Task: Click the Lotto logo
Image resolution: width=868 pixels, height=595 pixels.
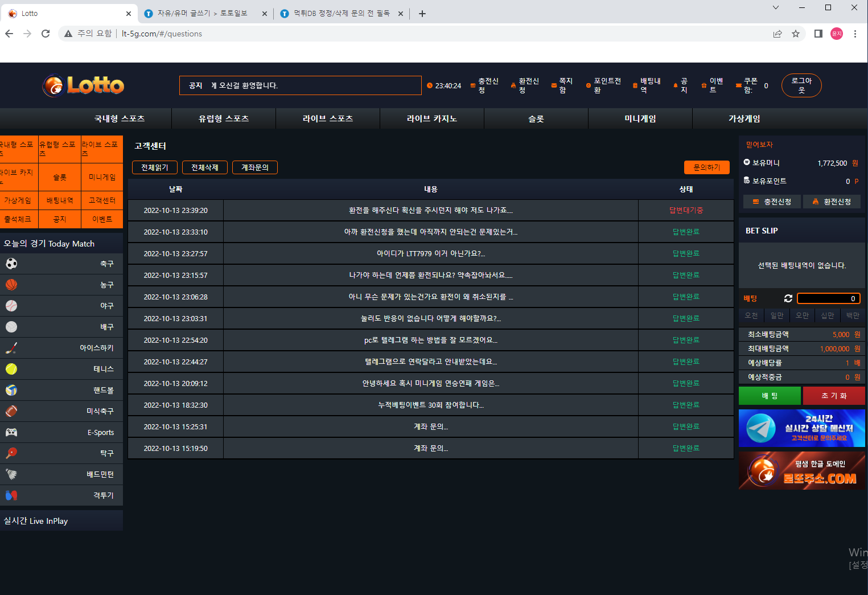Action: point(84,85)
